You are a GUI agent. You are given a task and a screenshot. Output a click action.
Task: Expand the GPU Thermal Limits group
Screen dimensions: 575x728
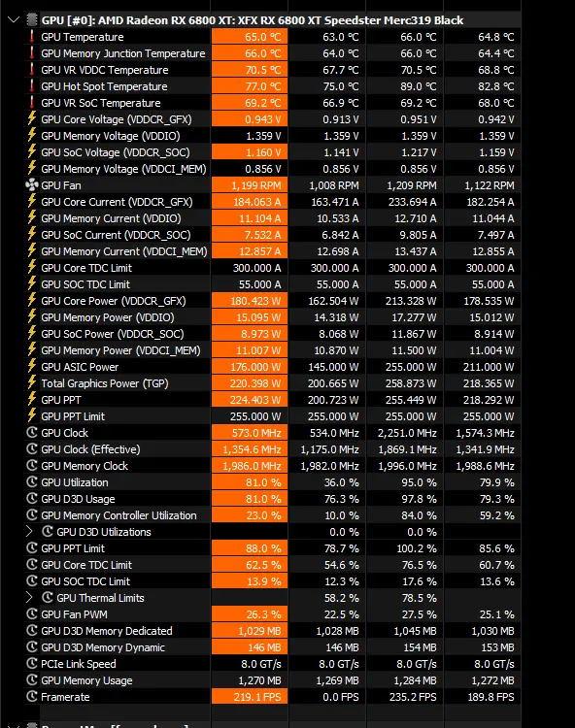tap(29, 597)
